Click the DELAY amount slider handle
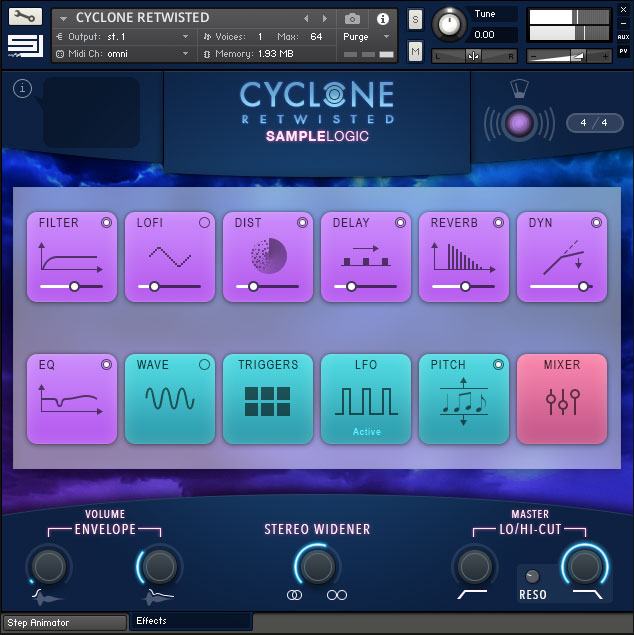Screen dimensions: 634x635 pos(351,286)
